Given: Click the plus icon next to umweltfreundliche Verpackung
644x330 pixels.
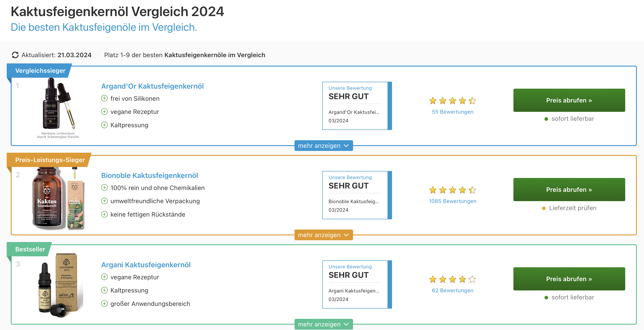Looking at the screenshot, I should [x=104, y=201].
